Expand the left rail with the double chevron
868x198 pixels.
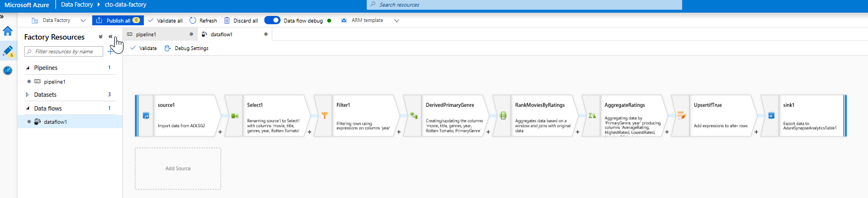(2, 16)
